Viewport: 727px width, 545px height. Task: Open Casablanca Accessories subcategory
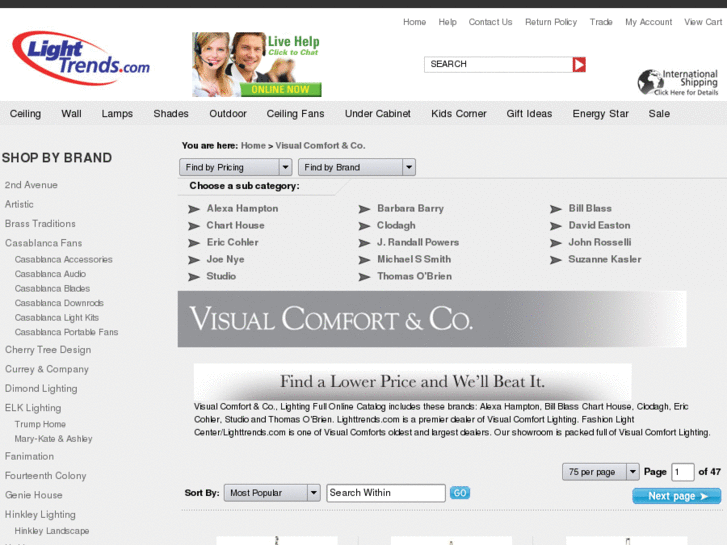[x=64, y=260]
